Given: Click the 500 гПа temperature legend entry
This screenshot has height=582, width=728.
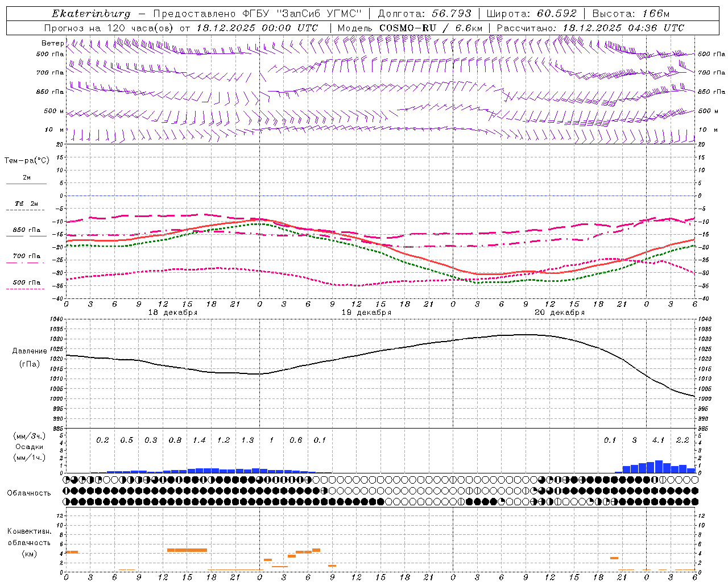Looking at the screenshot, I should tap(27, 282).
